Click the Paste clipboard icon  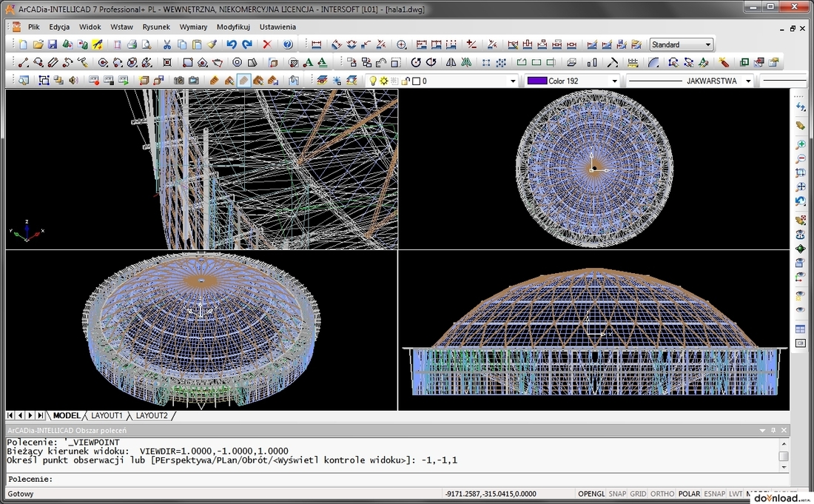pos(197,44)
